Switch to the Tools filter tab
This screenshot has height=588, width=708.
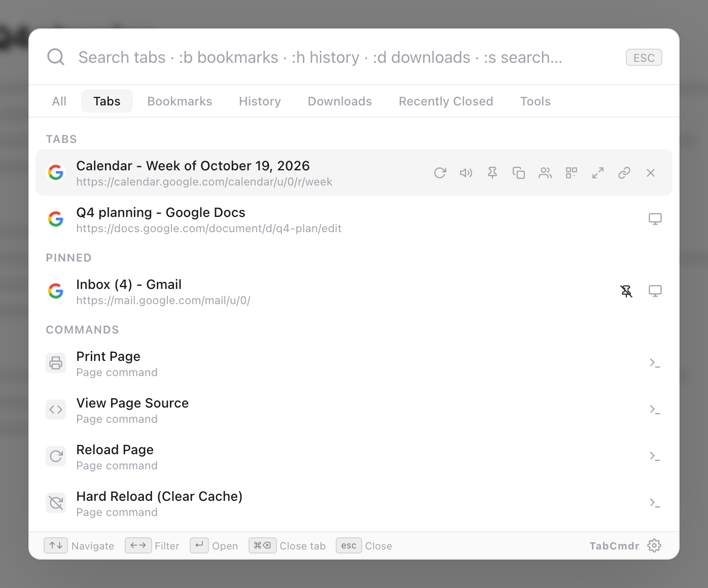pyautogui.click(x=535, y=101)
